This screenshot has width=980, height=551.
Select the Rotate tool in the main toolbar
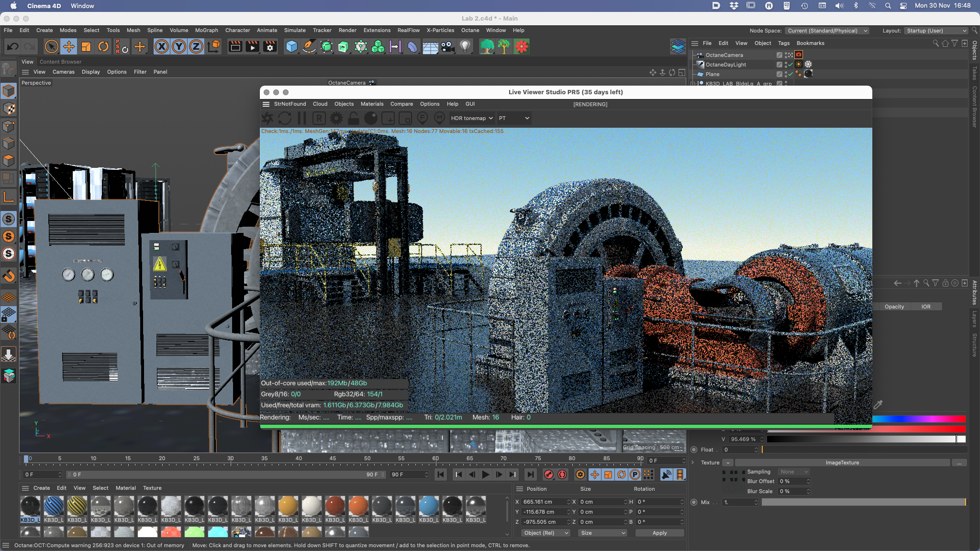pos(103,47)
